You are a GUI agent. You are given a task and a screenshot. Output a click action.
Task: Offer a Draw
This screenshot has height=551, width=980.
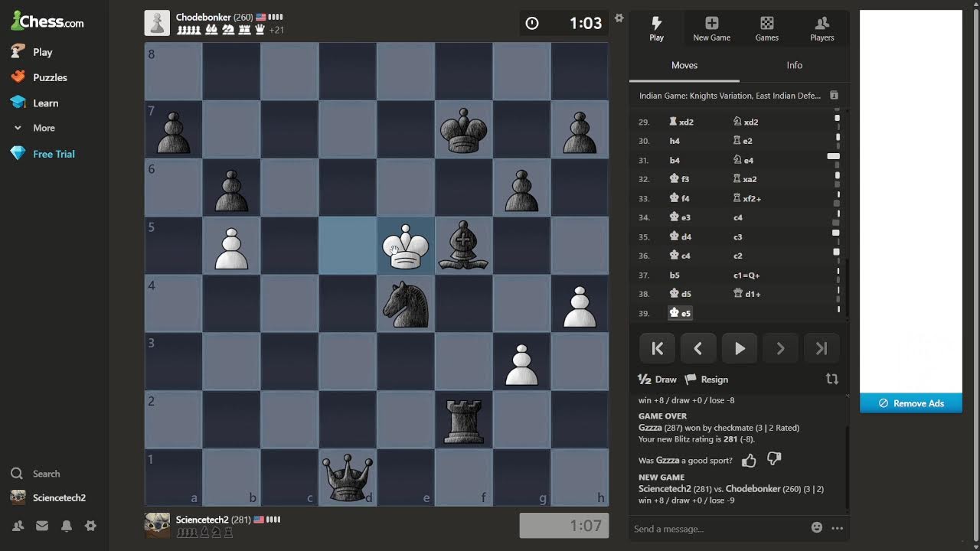[x=658, y=380]
